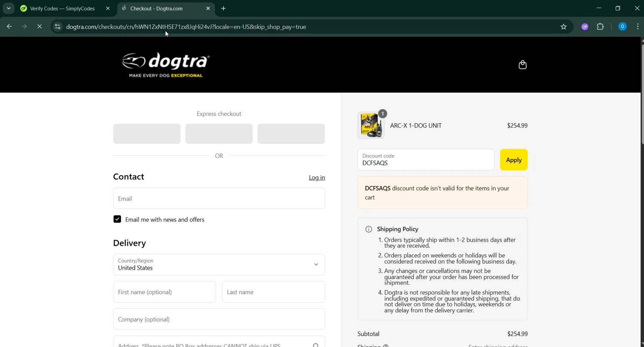The image size is (644, 347).
Task: Click the Company (optional) field
Action: point(219,319)
